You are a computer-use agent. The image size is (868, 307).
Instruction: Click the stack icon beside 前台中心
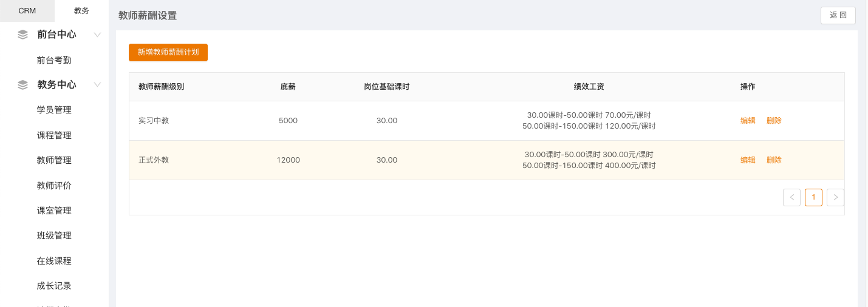tap(23, 35)
